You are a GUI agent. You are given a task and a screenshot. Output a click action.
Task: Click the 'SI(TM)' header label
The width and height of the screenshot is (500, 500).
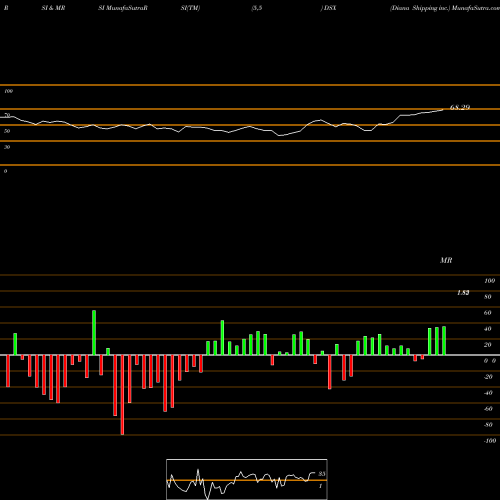(x=190, y=8)
